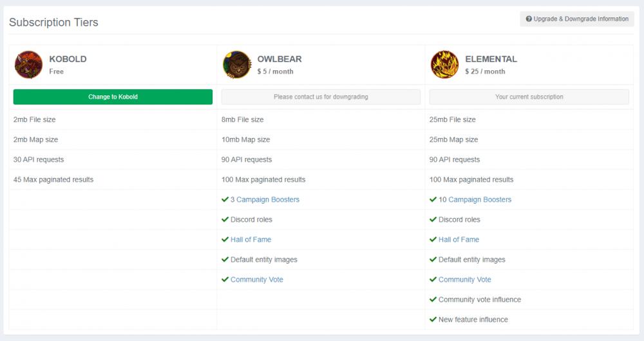Image resolution: width=644 pixels, height=341 pixels.
Task: Click the checkmark beside Owlbear Default entity images
Action: pos(225,260)
